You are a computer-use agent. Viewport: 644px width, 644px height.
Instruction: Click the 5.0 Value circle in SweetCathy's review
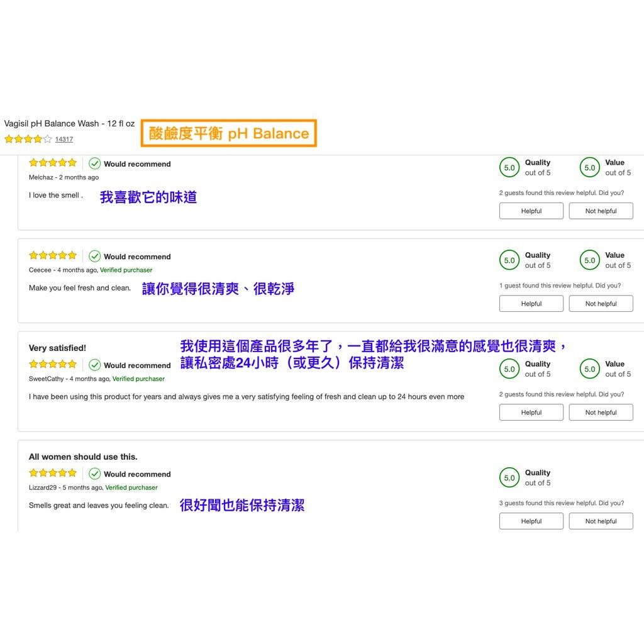tap(589, 369)
